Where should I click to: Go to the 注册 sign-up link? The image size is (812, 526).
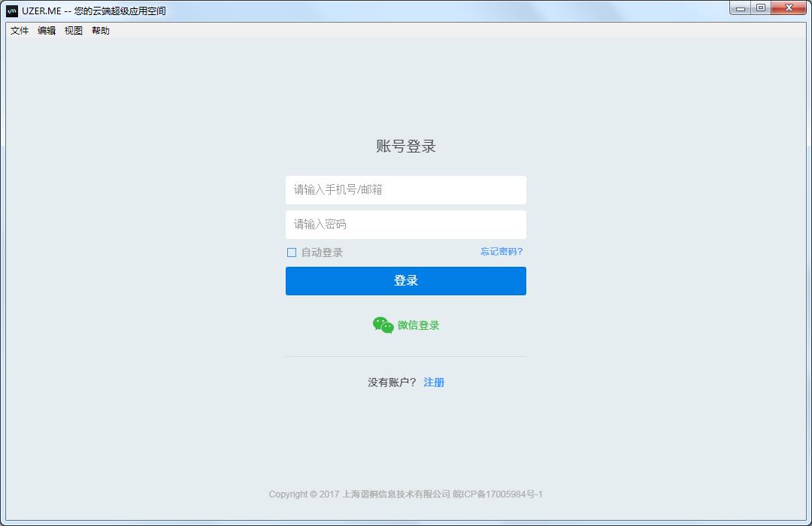(434, 382)
